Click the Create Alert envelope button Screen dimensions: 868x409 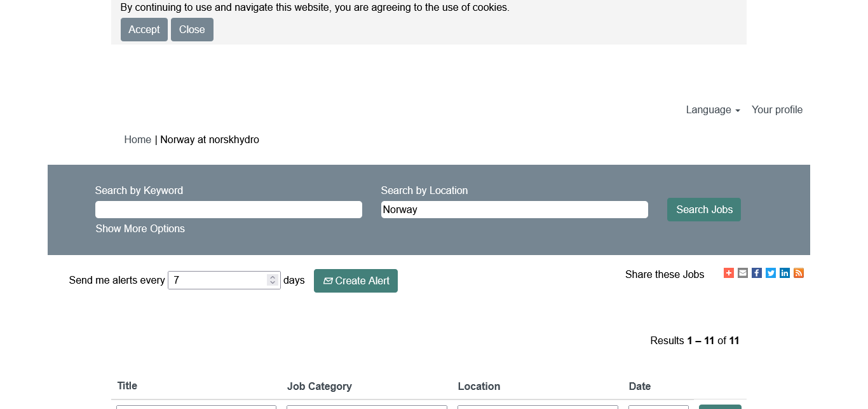(356, 281)
